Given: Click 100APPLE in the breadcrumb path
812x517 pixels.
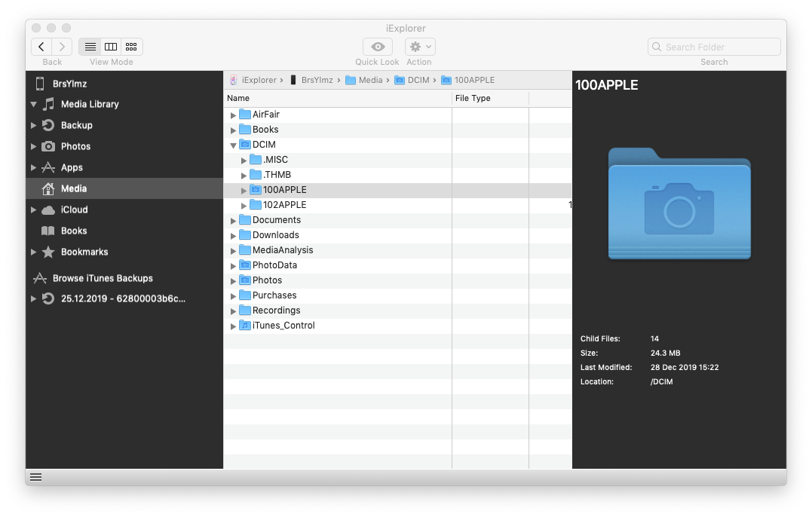Looking at the screenshot, I should 474,80.
